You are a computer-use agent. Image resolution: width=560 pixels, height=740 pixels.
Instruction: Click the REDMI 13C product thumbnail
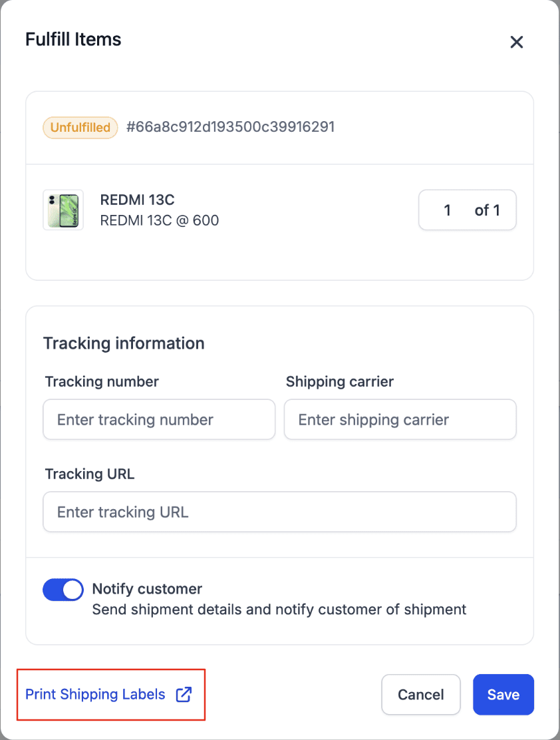tap(63, 210)
